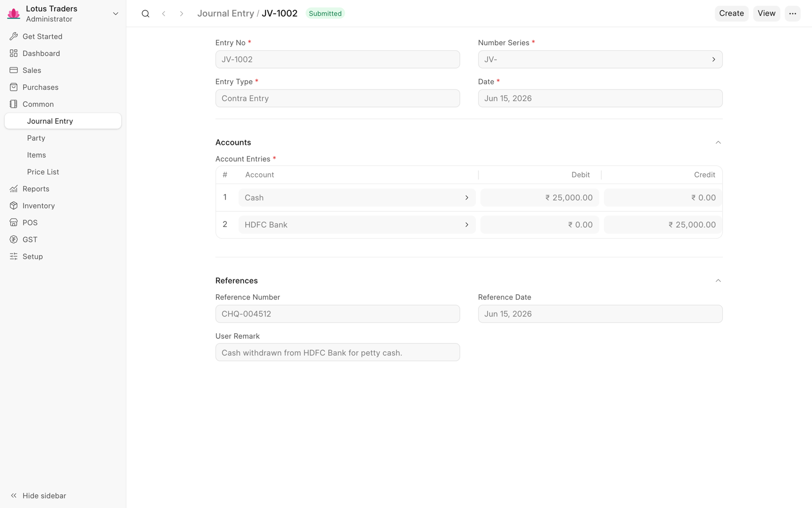
Task: Click the Entry Type Contra Entry field
Action: coord(337,99)
